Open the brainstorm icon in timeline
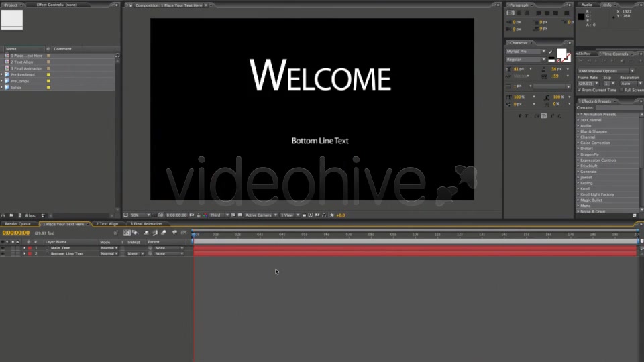Screen dimensions: 644x362 click(174, 233)
